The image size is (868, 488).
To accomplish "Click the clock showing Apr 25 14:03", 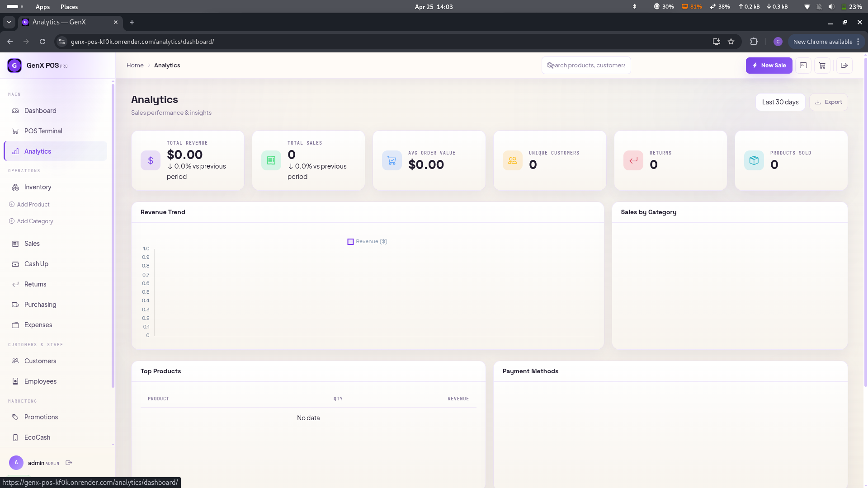I will coord(434,7).
